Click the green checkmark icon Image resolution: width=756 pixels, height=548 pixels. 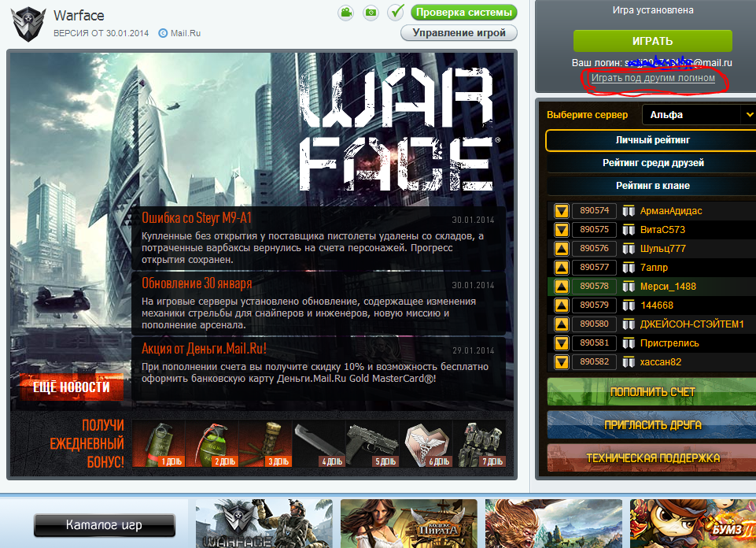396,13
